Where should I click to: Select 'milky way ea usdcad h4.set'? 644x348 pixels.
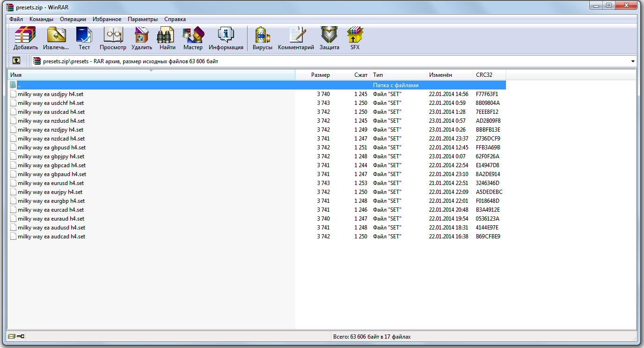(x=51, y=112)
